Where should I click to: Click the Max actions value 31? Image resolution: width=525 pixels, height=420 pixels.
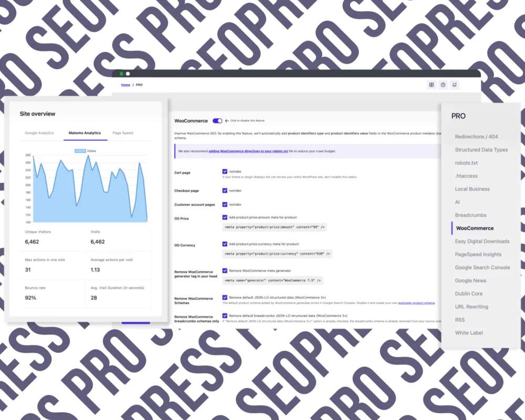tap(28, 270)
